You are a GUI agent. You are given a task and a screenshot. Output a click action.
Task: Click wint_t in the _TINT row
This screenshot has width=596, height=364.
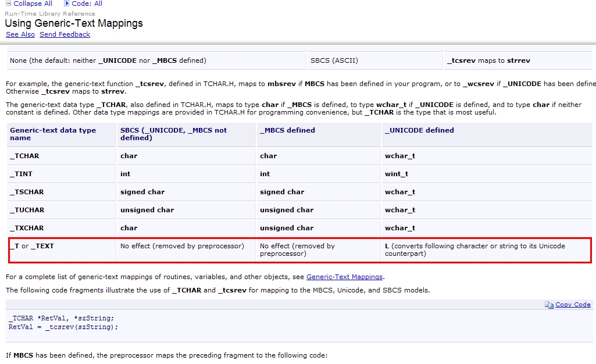[x=397, y=174]
